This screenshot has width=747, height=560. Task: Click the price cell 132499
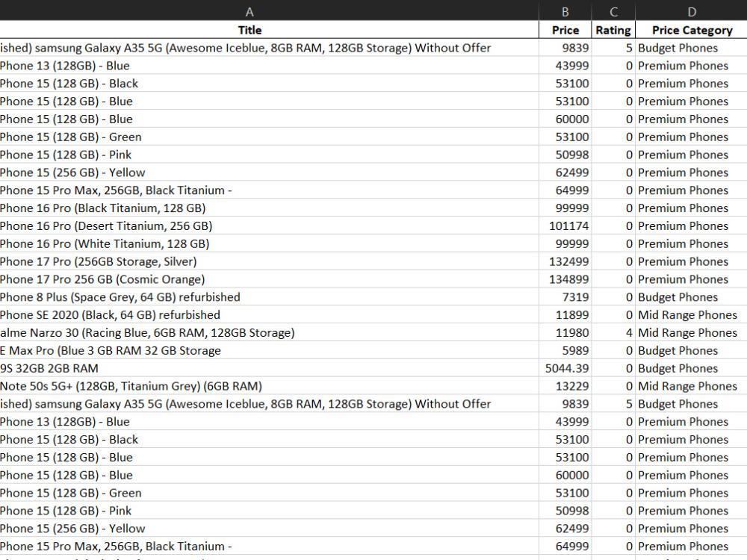click(565, 261)
